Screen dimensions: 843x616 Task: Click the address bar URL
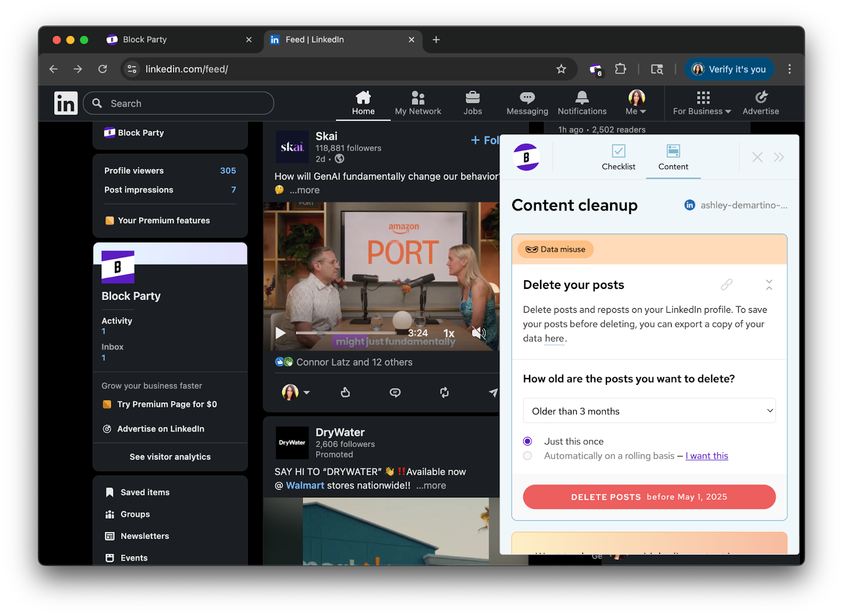[x=187, y=69]
